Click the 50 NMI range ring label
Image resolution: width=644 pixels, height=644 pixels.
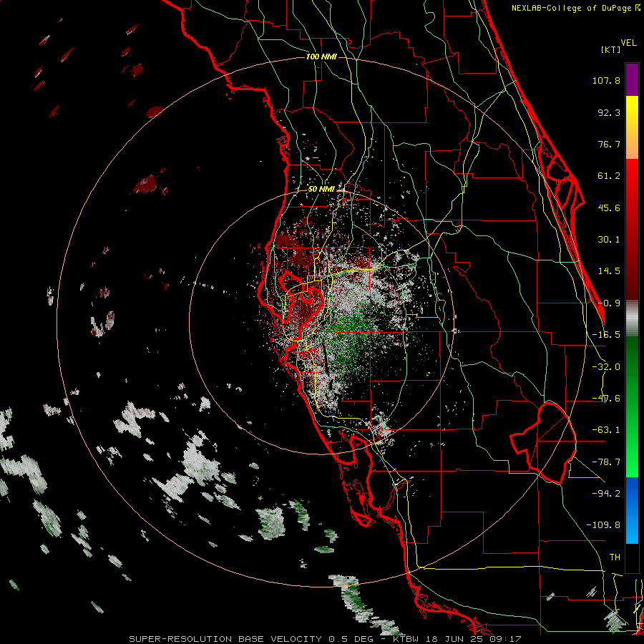coord(321,189)
